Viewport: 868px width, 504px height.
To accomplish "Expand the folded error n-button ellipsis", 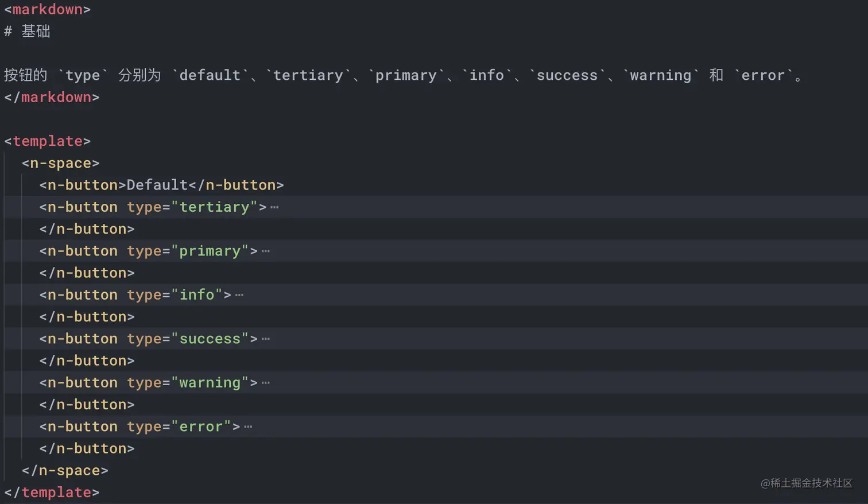I will 248,427.
